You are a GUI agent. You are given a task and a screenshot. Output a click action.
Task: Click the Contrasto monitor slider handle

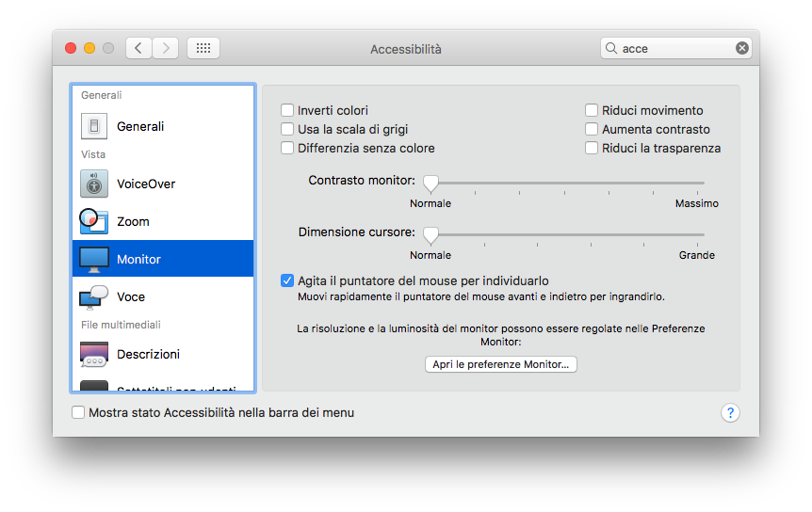pos(430,183)
